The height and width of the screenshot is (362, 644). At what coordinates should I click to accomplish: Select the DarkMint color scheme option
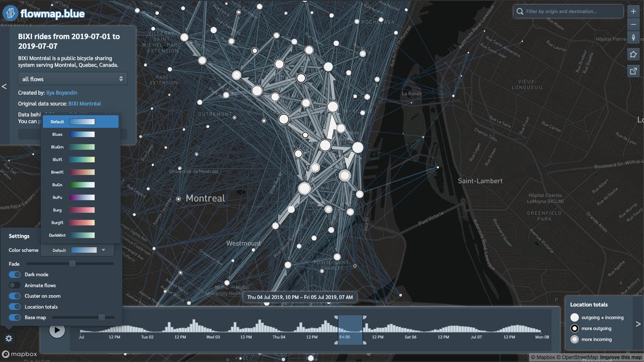click(81, 235)
